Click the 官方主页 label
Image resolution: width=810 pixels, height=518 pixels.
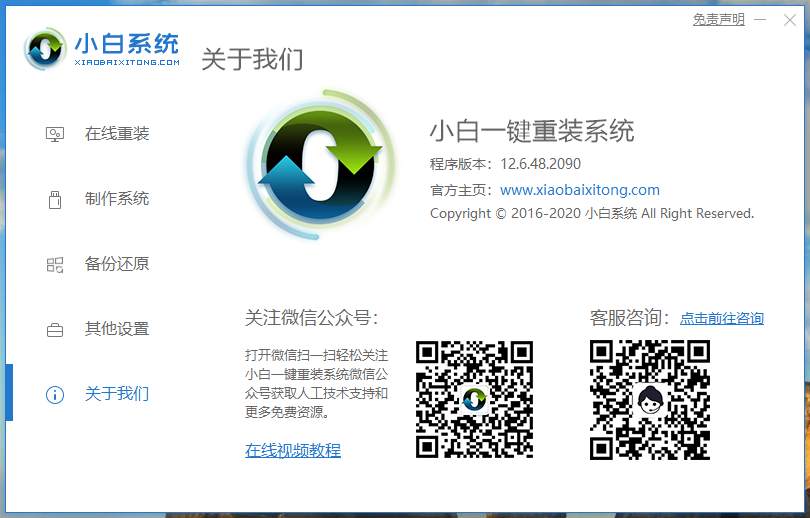click(461, 191)
